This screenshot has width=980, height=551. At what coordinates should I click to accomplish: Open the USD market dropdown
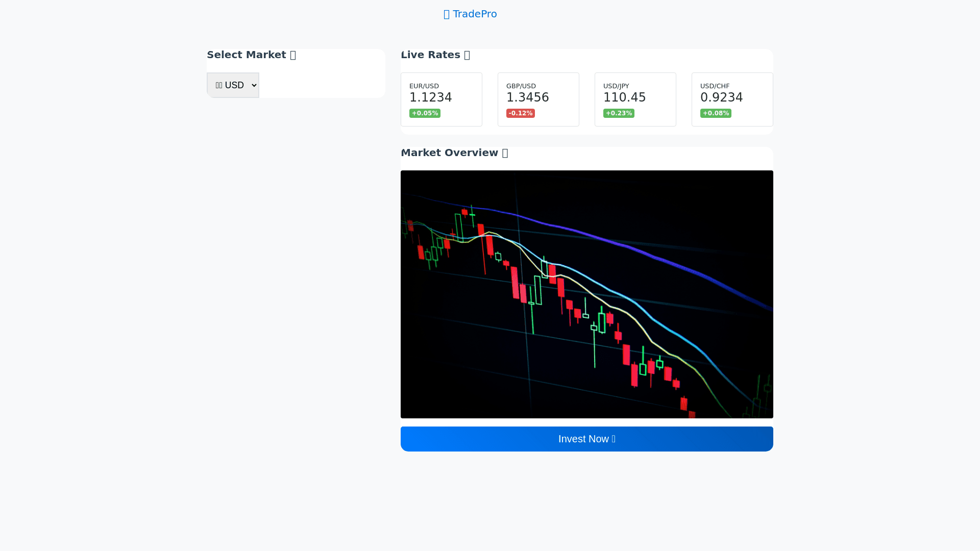(x=233, y=85)
